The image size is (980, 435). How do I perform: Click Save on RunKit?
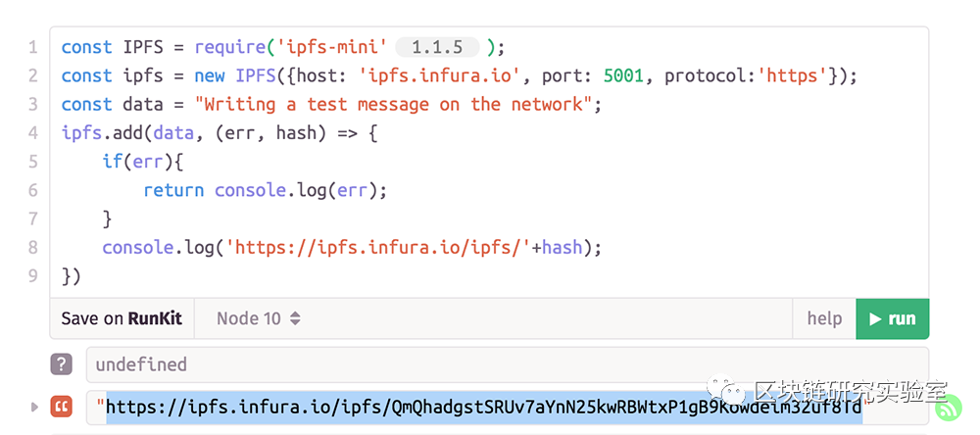pos(122,318)
